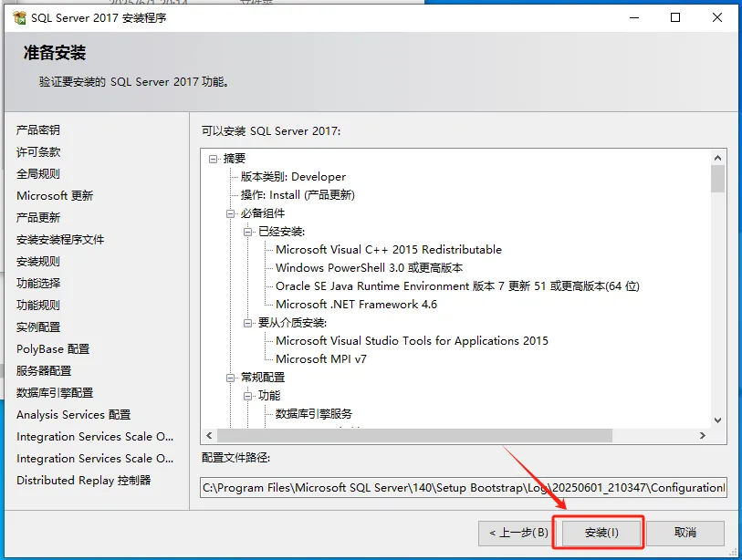Select the 安装规则 sidebar step
Image resolution: width=742 pixels, height=560 pixels.
click(38, 261)
